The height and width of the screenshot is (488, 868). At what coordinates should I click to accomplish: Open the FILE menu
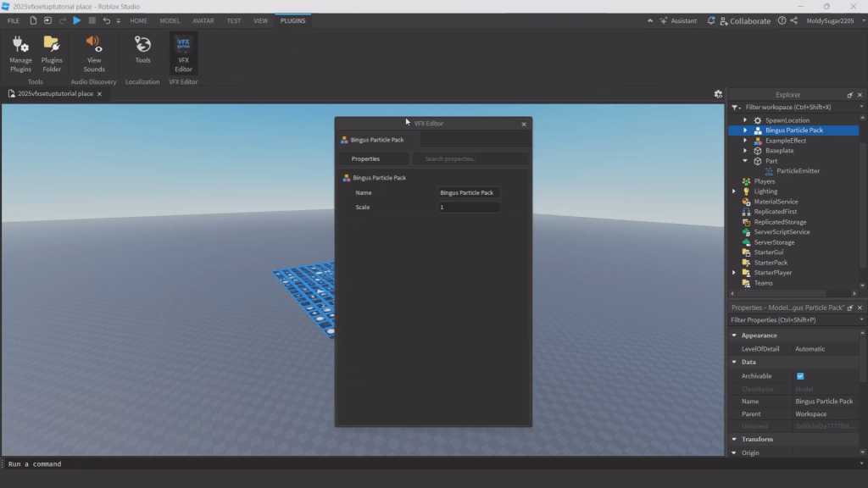[14, 21]
